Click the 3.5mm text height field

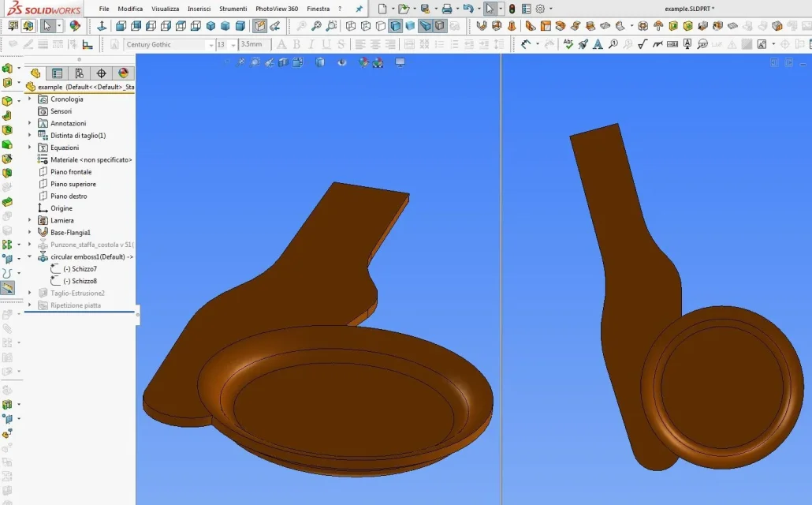tap(255, 45)
